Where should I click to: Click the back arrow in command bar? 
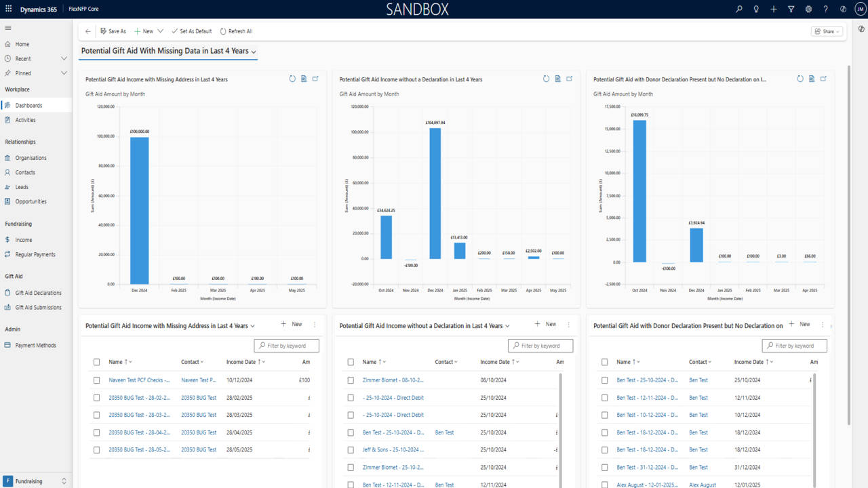coord(88,31)
